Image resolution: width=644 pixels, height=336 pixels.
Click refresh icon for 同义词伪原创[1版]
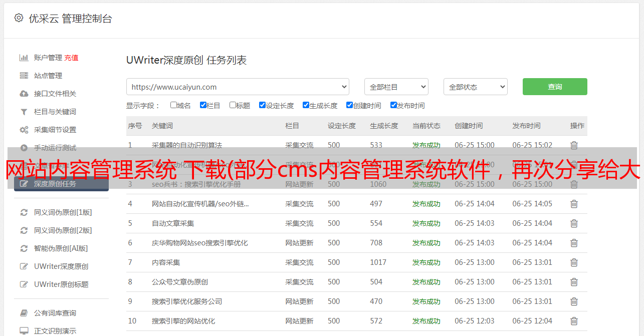coord(24,212)
